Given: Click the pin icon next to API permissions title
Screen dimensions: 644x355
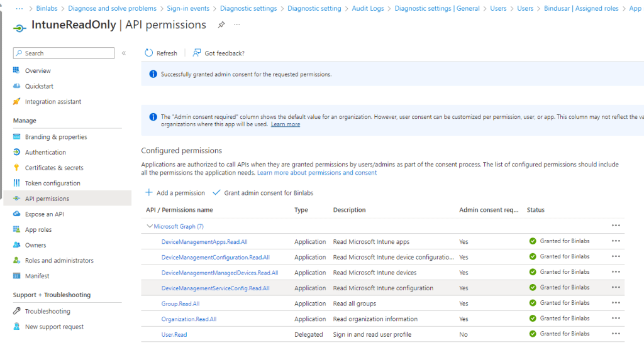Looking at the screenshot, I should coord(221,25).
